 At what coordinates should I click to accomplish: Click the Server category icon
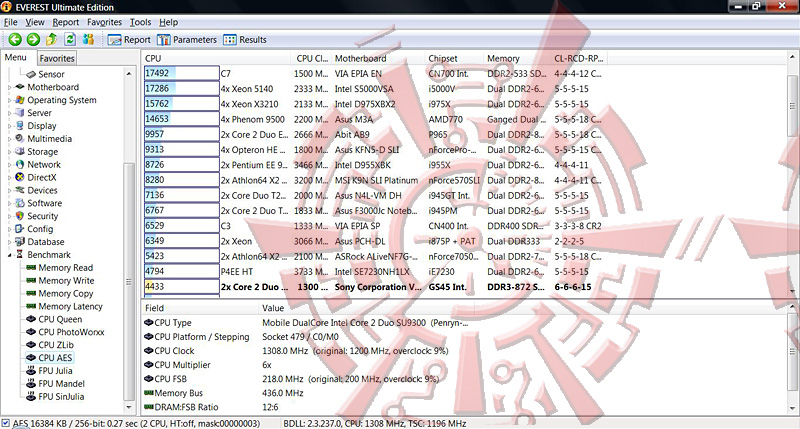click(x=20, y=113)
